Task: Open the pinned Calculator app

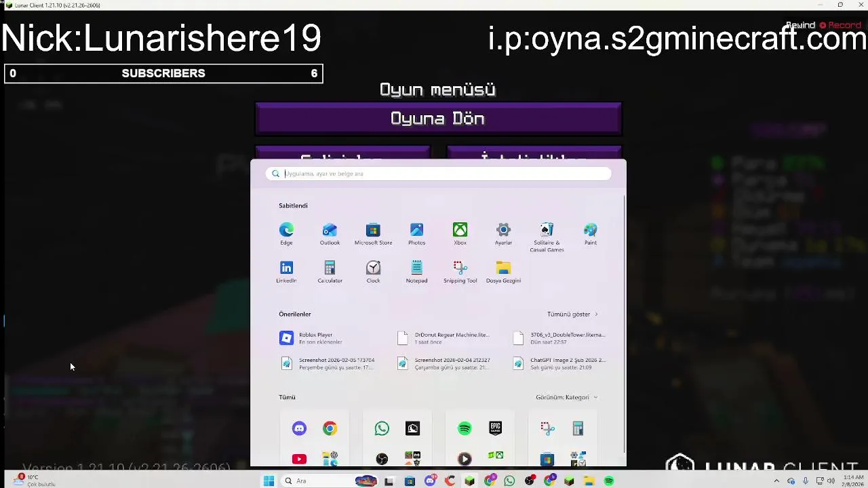Action: pos(330,272)
